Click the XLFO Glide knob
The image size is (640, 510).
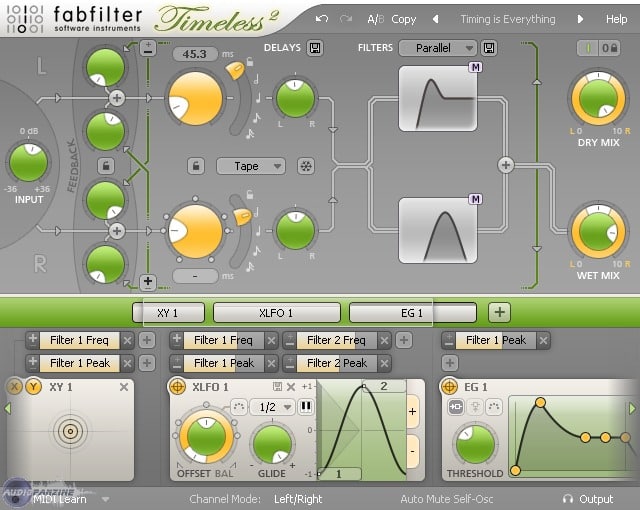pyautogui.click(x=272, y=444)
